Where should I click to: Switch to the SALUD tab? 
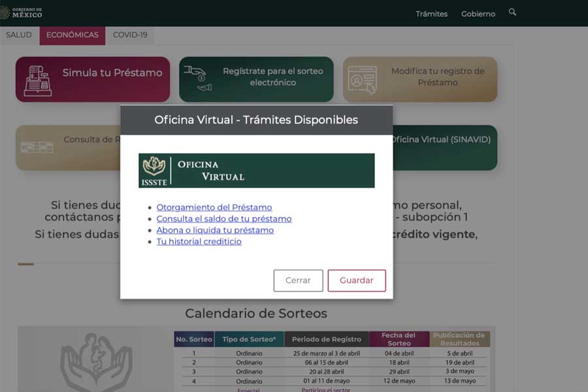tap(19, 35)
